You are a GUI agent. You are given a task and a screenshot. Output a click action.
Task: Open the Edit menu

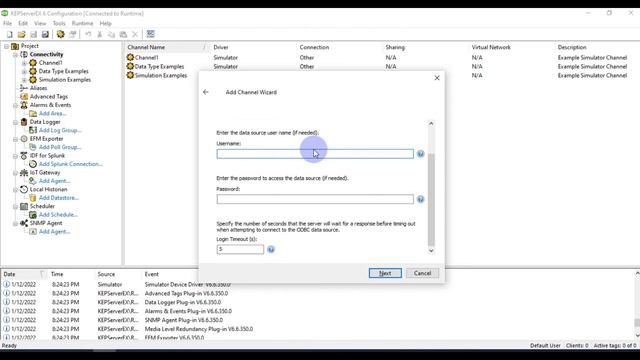click(x=23, y=24)
